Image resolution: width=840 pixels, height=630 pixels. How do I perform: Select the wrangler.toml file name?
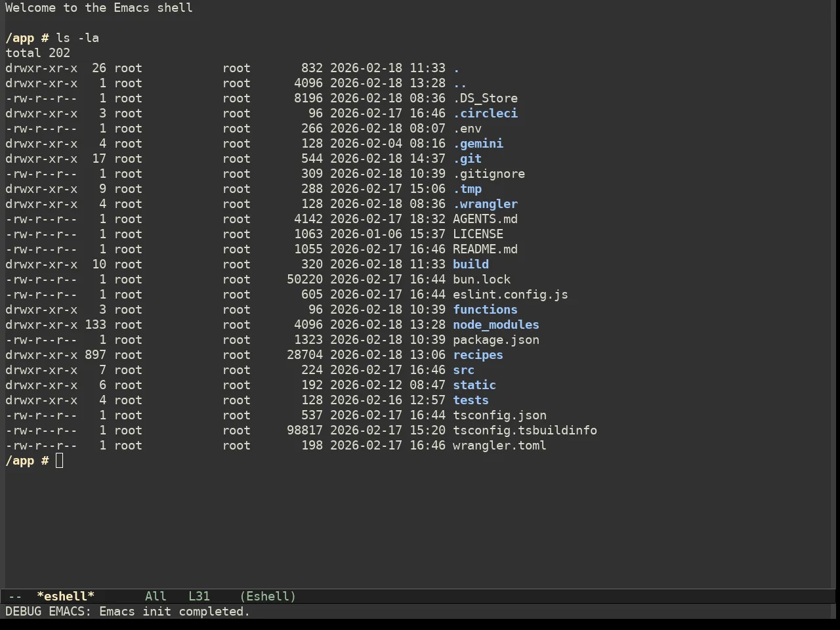pos(499,446)
